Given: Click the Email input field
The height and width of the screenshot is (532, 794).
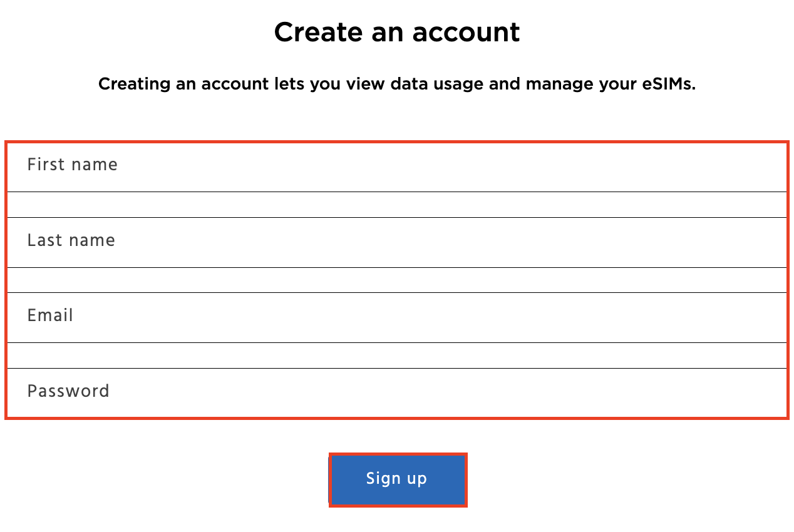Looking at the screenshot, I should click(x=397, y=316).
